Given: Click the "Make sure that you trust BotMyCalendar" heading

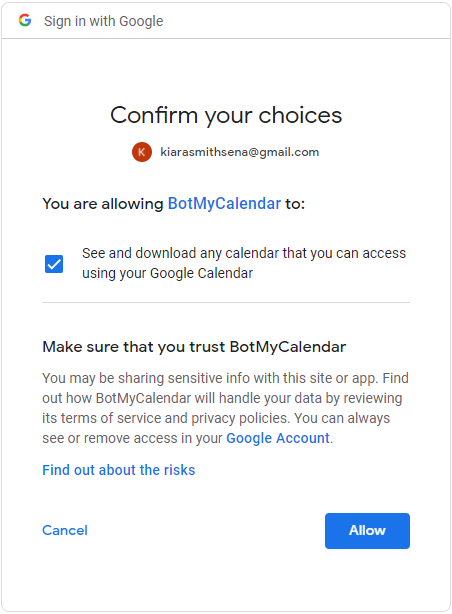Looking at the screenshot, I should click(x=194, y=347).
